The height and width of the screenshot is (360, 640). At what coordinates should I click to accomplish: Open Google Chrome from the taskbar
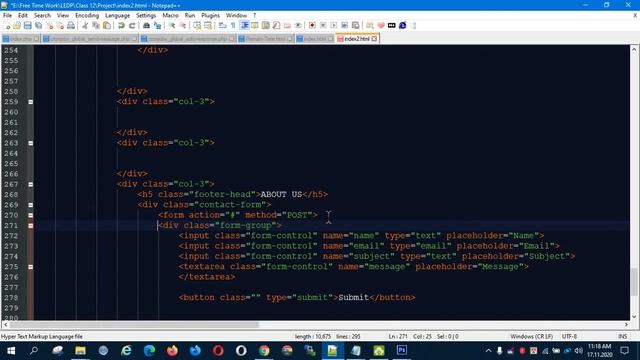tap(264, 351)
